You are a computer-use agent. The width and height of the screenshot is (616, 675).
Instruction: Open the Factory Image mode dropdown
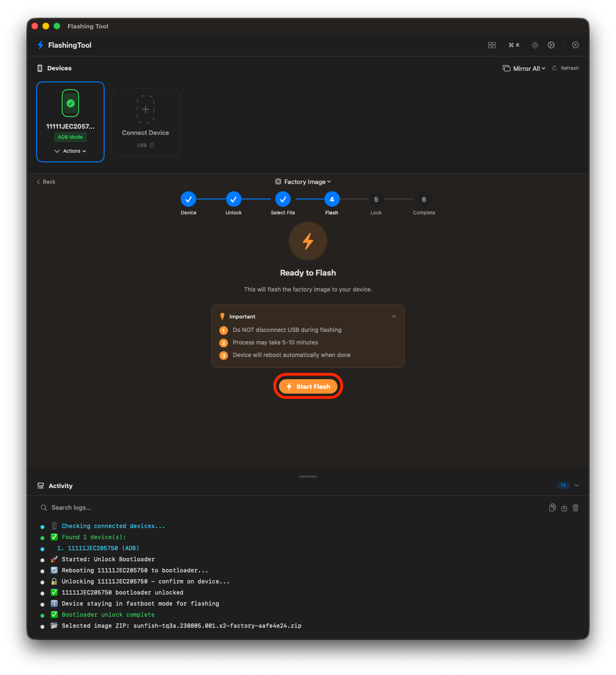click(303, 182)
